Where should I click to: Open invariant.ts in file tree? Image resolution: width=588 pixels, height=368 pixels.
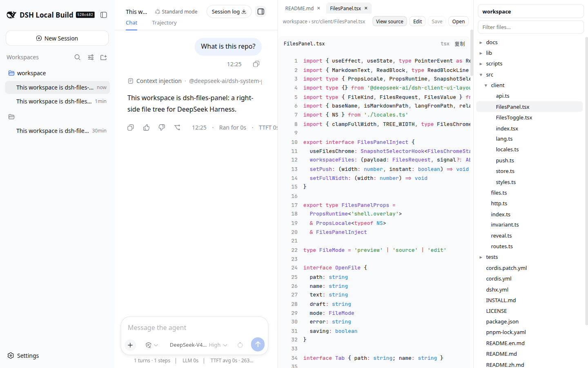529,224
